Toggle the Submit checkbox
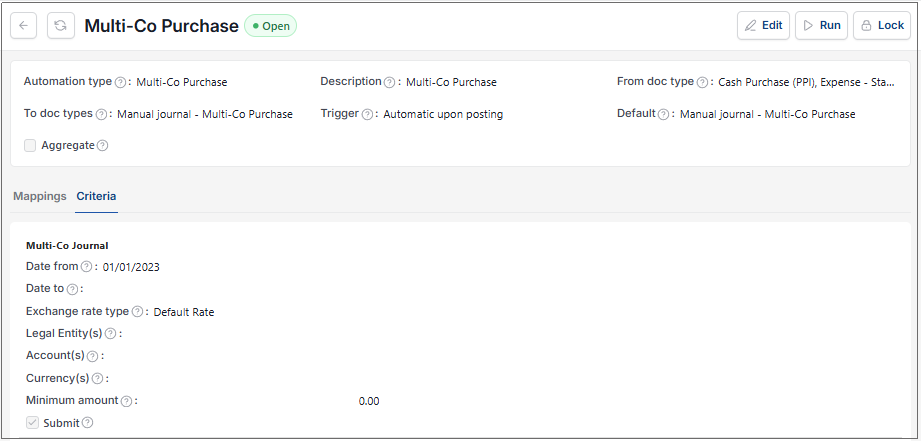The height and width of the screenshot is (441, 921). pyautogui.click(x=32, y=423)
